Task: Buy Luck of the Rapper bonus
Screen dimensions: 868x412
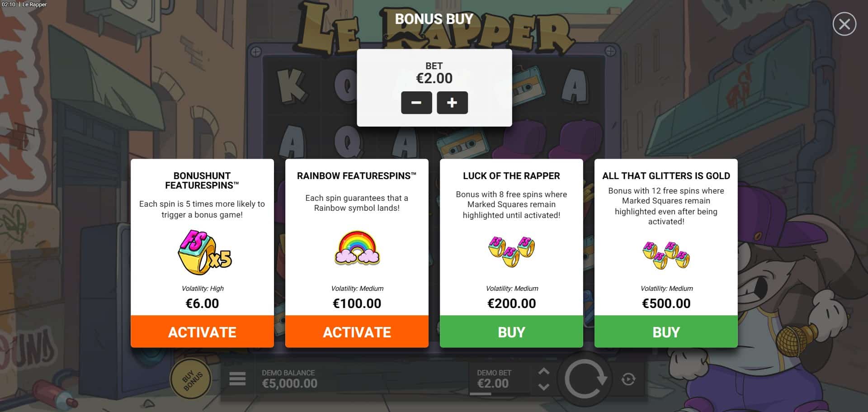Action: [x=511, y=331]
